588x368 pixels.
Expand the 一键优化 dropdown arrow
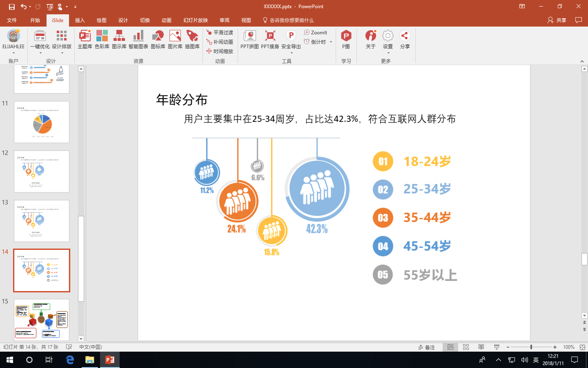coord(40,53)
